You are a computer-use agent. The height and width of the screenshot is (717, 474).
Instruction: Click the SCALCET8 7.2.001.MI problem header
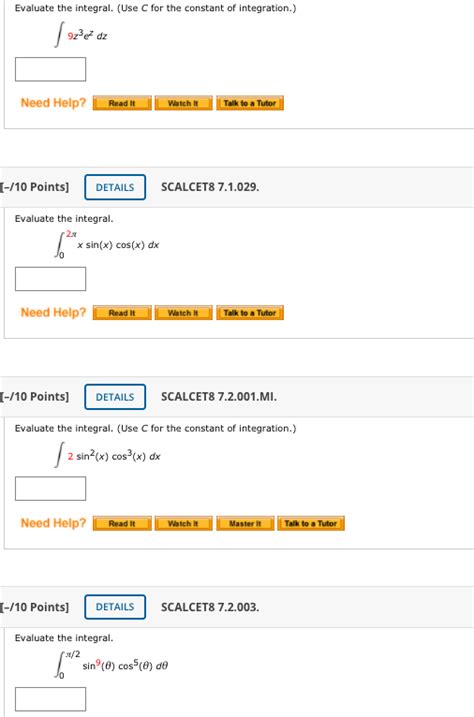(218, 397)
